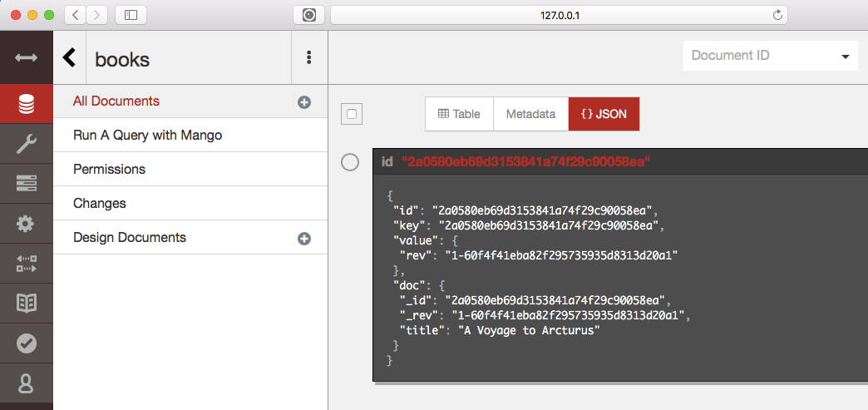
Task: Open the Permissions page
Action: (109, 169)
